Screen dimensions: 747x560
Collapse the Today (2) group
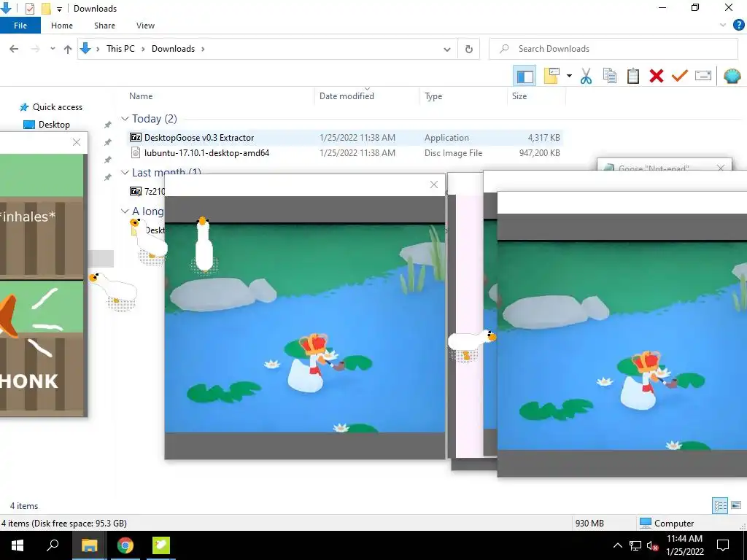125,119
